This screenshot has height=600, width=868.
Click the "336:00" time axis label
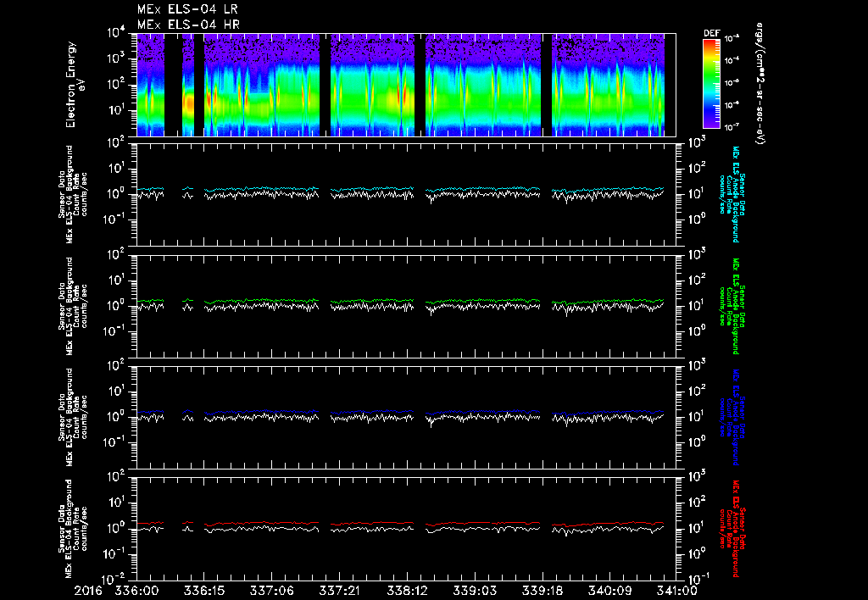[x=136, y=591]
